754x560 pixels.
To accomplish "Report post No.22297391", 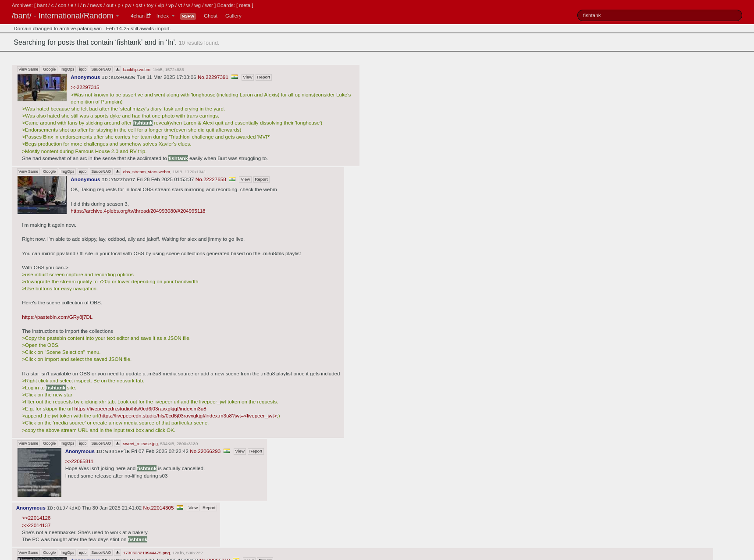I will coord(263,77).
